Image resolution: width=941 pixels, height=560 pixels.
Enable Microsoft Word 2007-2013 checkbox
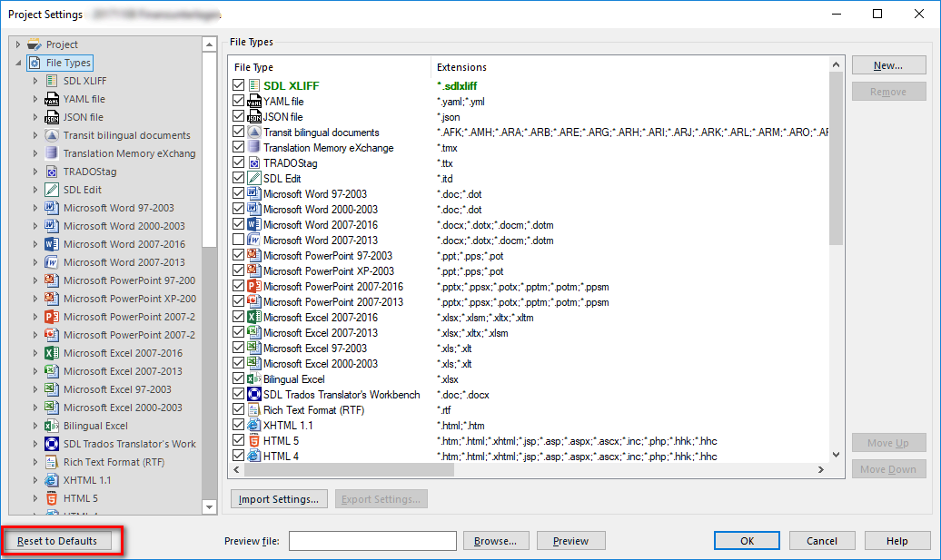239,240
